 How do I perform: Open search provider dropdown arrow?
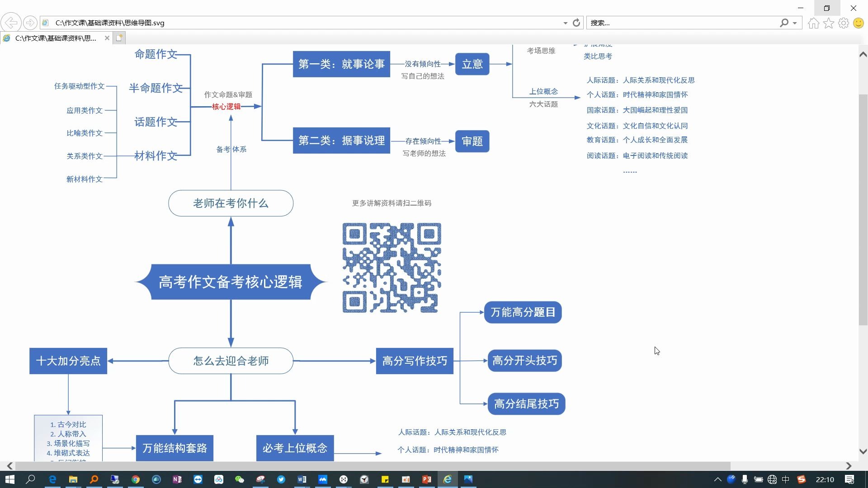795,23
